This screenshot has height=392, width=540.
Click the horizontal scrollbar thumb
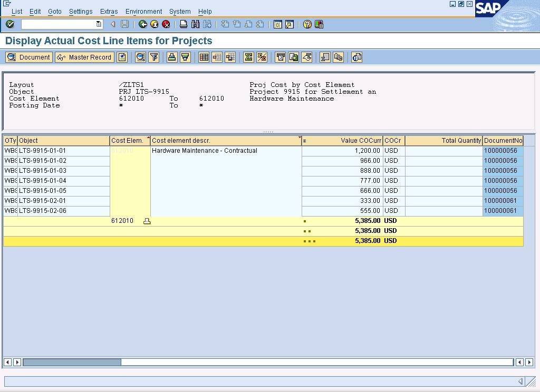coord(72,362)
